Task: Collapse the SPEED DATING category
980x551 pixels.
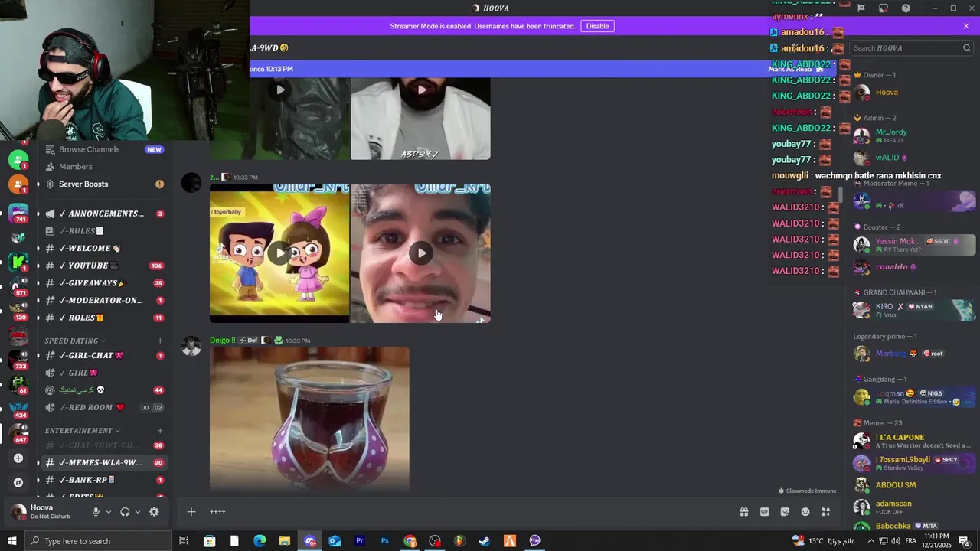Action: pos(75,341)
